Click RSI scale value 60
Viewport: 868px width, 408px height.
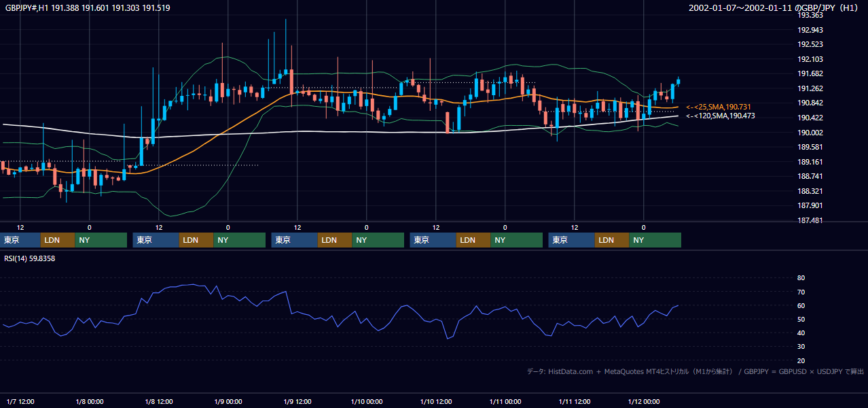801,305
